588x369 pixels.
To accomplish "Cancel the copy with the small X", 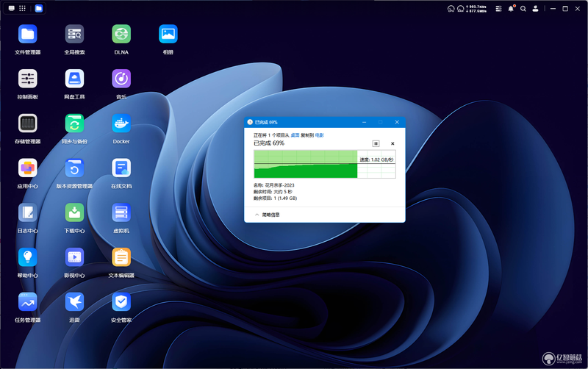I will [x=392, y=143].
